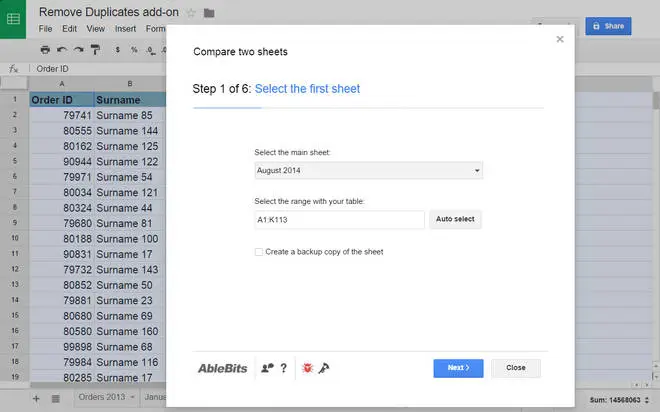
Task: Click the add new sheet plus icon
Action: point(36,398)
